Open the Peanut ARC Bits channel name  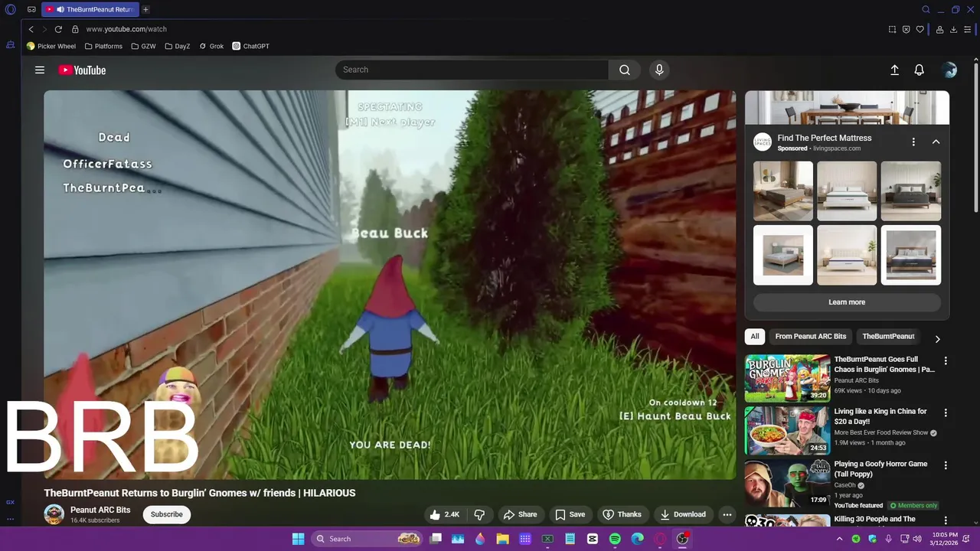(100, 510)
